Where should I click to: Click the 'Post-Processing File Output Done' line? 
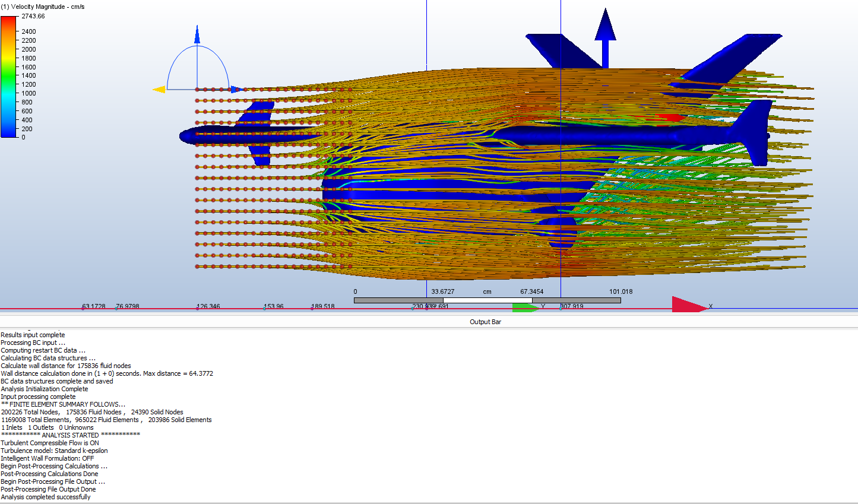(x=48, y=489)
